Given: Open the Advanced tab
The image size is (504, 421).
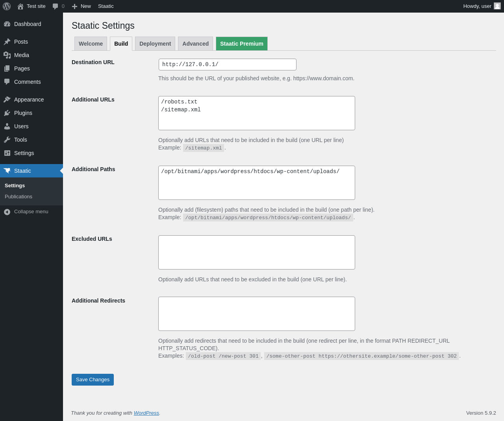Looking at the screenshot, I should (x=195, y=44).
